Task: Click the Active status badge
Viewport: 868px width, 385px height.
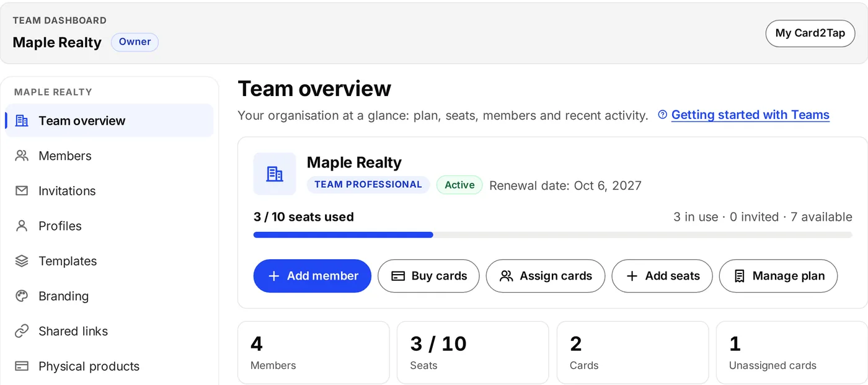Action: (459, 185)
